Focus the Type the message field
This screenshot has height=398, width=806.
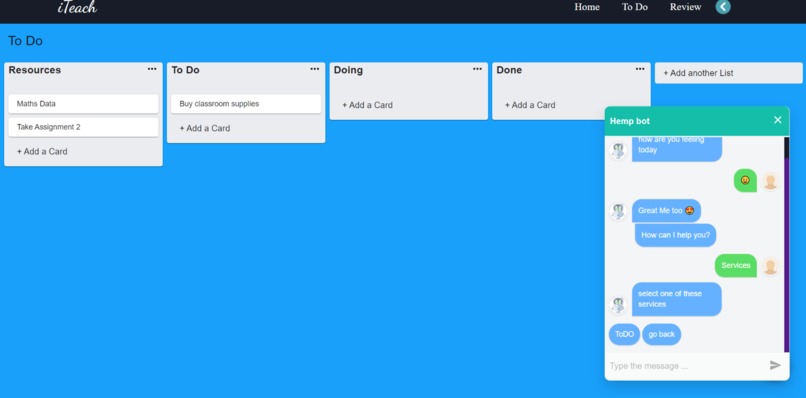pos(686,366)
